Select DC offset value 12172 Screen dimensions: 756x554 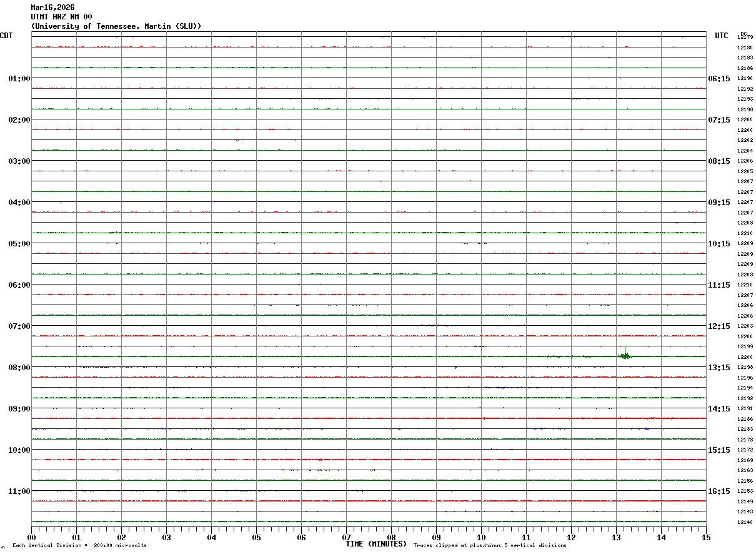745,450
